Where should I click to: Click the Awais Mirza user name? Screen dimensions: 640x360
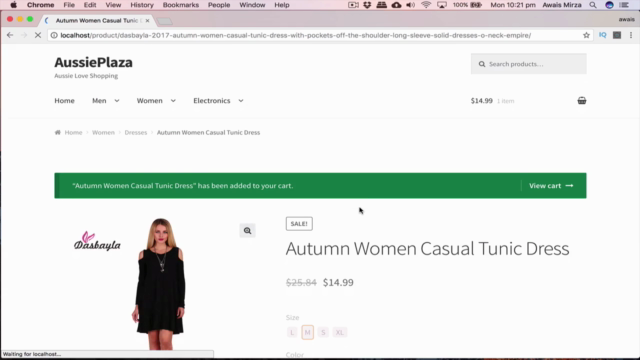[562, 5]
